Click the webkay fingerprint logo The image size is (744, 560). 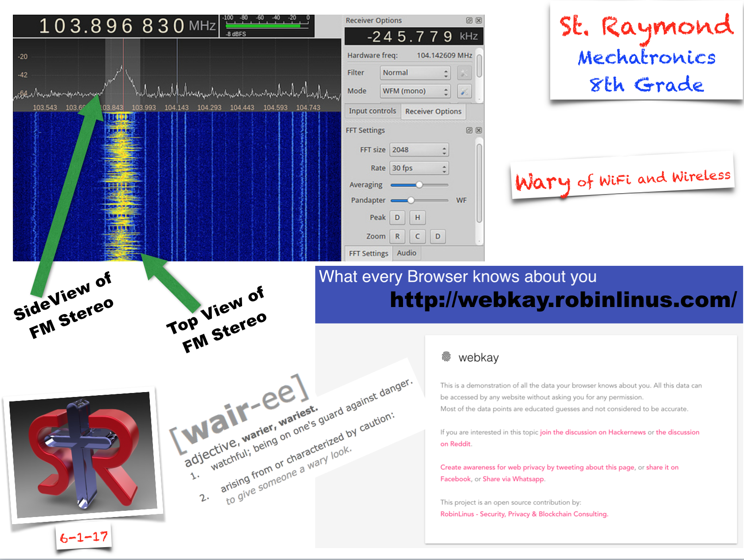[x=446, y=357]
